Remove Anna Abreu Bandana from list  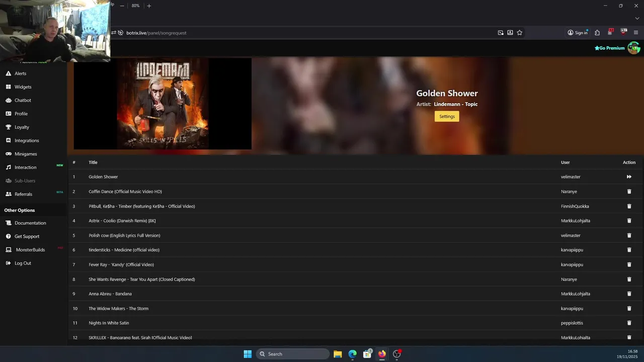629,294
